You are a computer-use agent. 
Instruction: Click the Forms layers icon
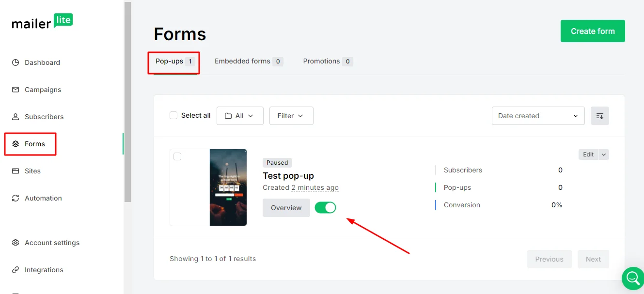click(x=16, y=144)
